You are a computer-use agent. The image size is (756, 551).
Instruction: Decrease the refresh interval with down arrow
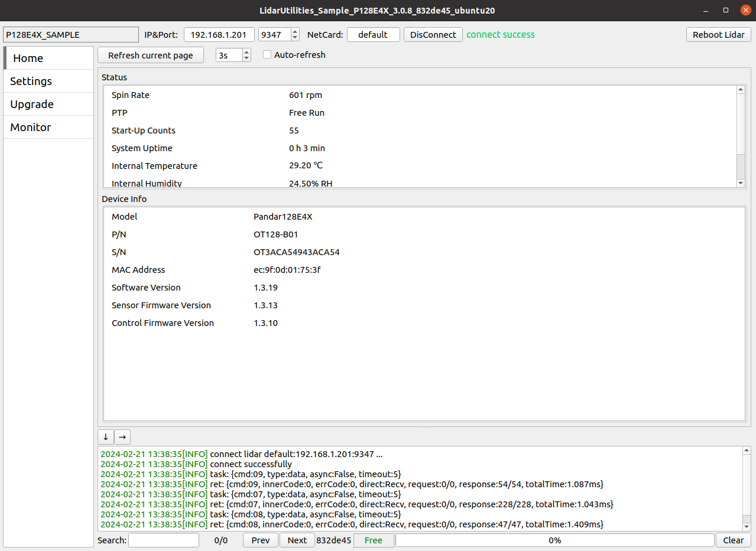pyautogui.click(x=247, y=58)
